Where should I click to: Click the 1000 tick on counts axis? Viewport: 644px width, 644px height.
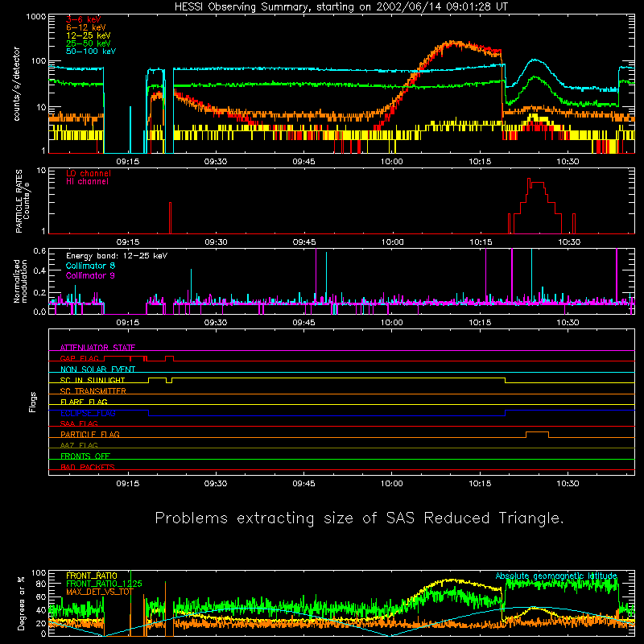click(x=36, y=17)
